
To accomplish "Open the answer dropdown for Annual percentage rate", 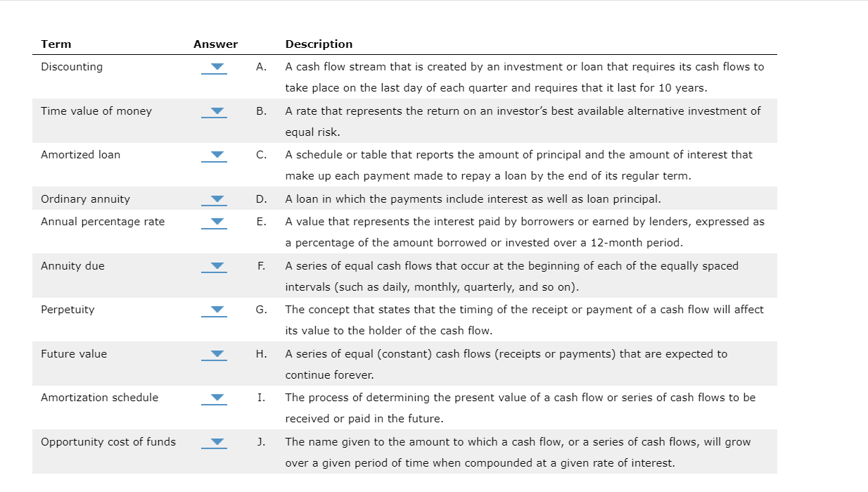I will coord(215,222).
